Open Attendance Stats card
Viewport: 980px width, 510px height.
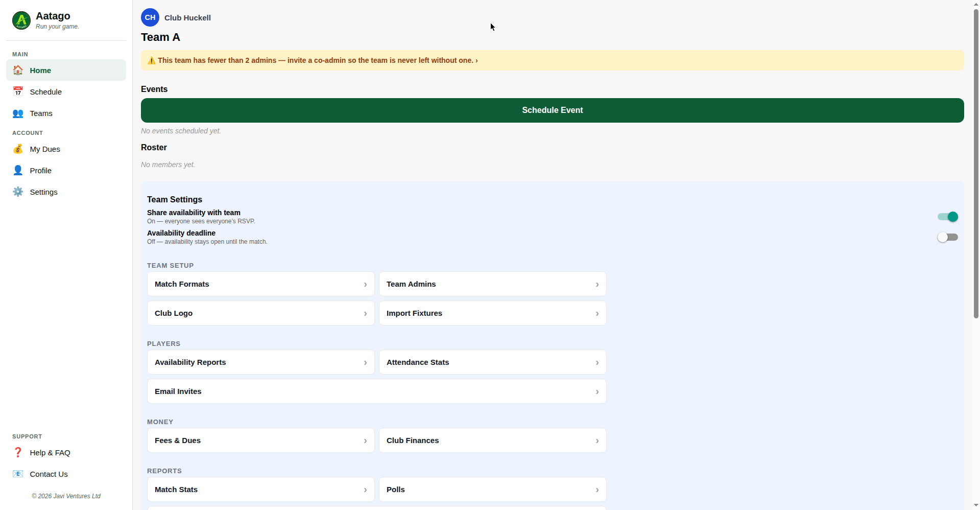coord(492,362)
